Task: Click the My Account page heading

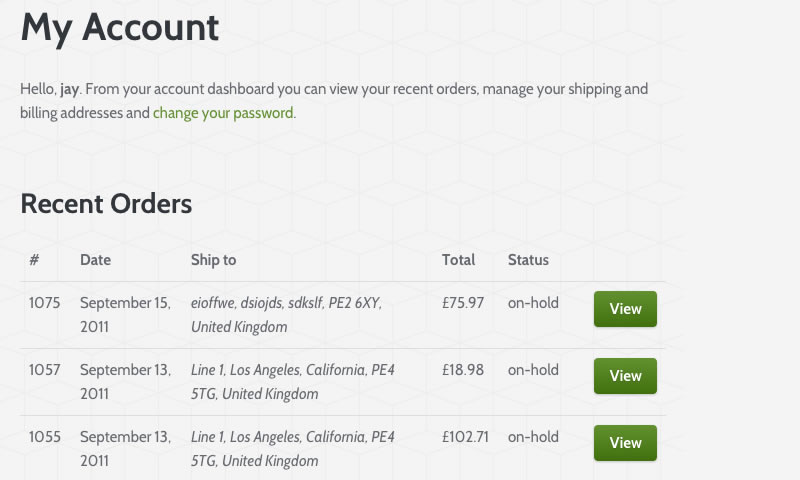Action: pos(120,27)
